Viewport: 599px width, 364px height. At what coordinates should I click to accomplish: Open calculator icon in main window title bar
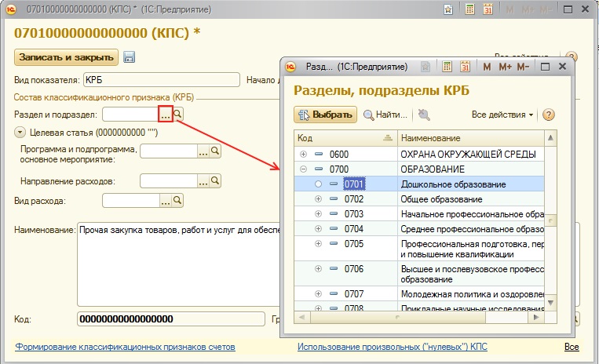tap(470, 9)
